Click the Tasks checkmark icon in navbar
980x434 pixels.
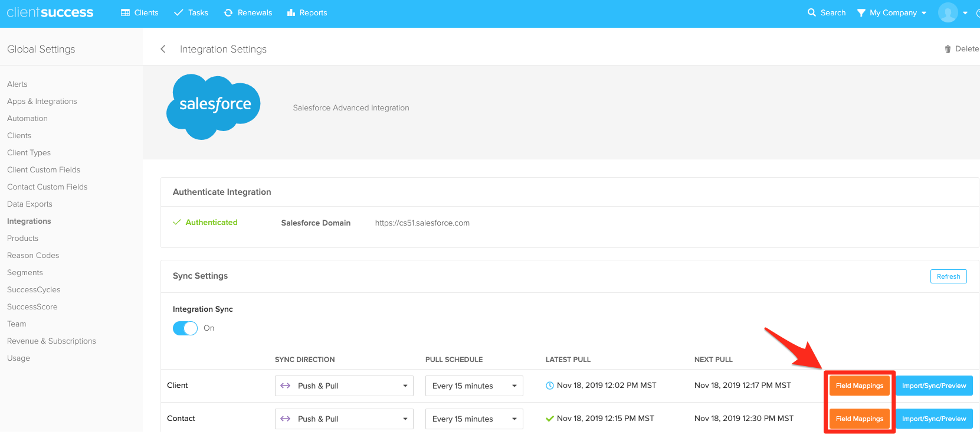click(x=178, y=12)
